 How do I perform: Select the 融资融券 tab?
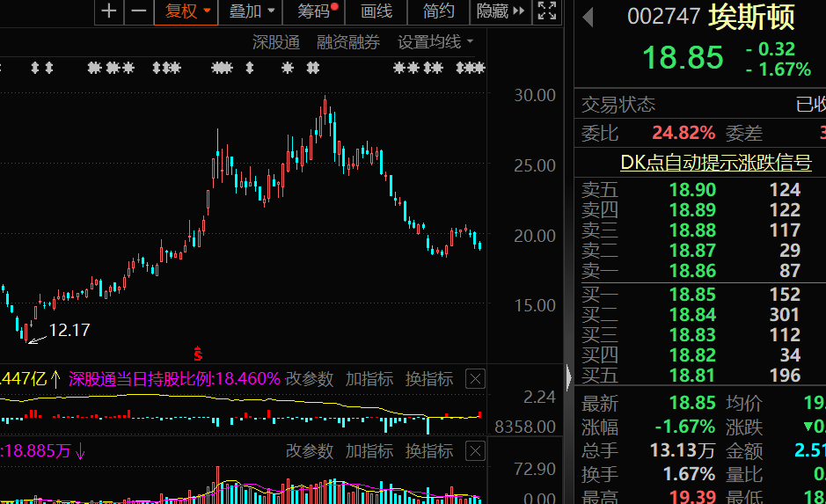pyautogui.click(x=348, y=41)
